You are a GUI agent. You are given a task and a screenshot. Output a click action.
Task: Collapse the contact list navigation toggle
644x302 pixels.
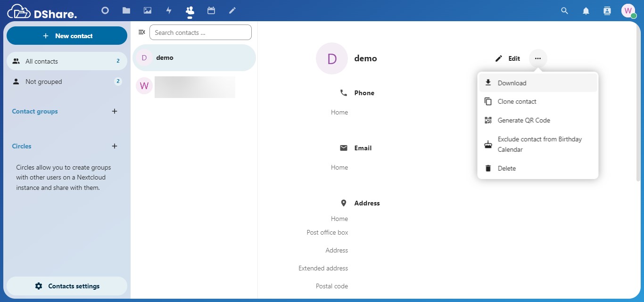click(x=141, y=33)
